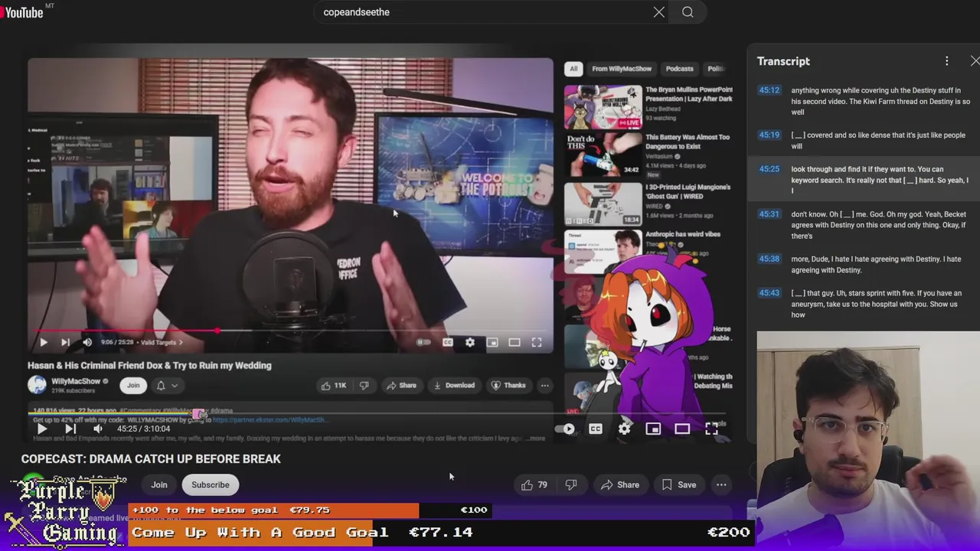Open the WillyMacShow channel name
The image size is (980, 551).
coord(76,381)
